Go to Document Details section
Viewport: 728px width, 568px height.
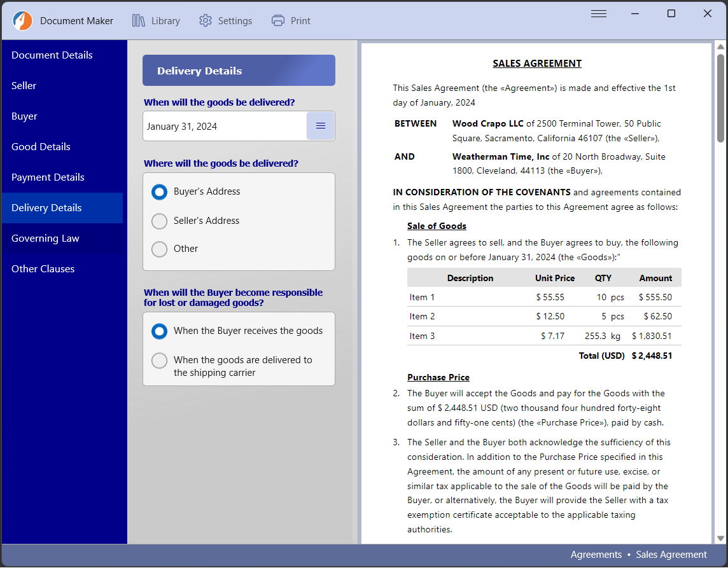point(62,55)
